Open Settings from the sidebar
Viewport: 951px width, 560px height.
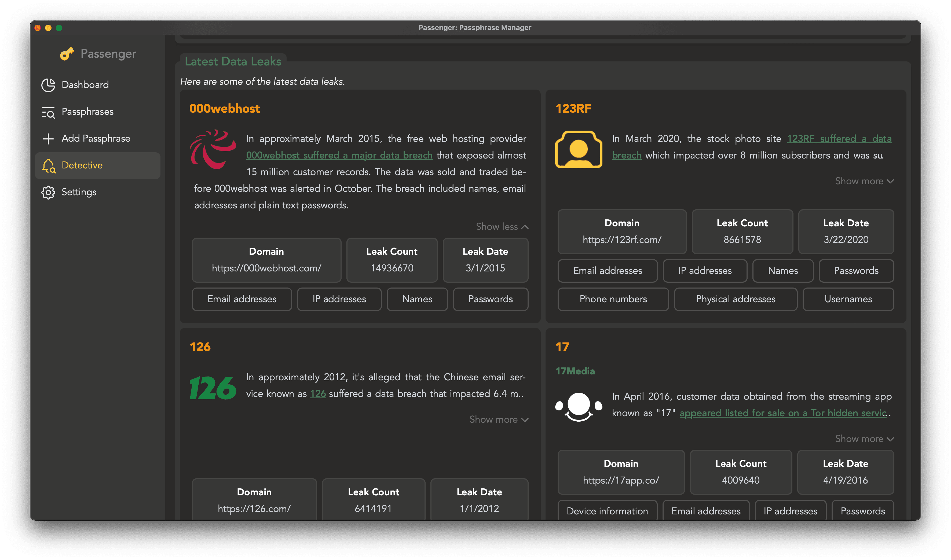97,193
